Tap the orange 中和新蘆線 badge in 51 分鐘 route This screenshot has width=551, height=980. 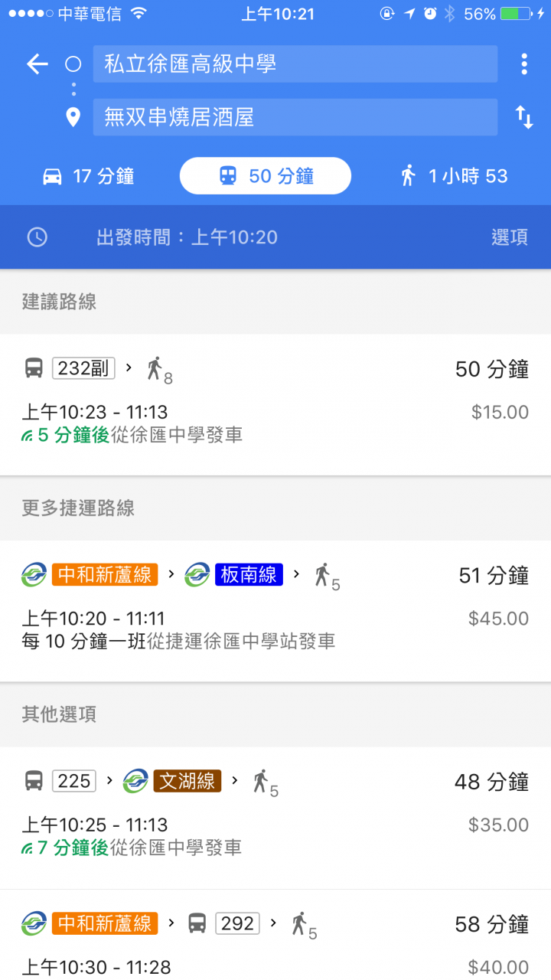coord(105,575)
